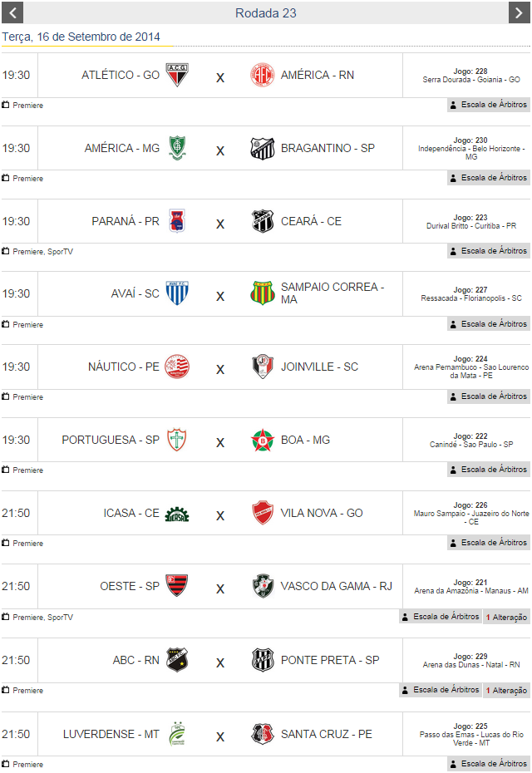Click the Vasco da Gama crest
Screen dimensions: 532x773
coord(263,586)
